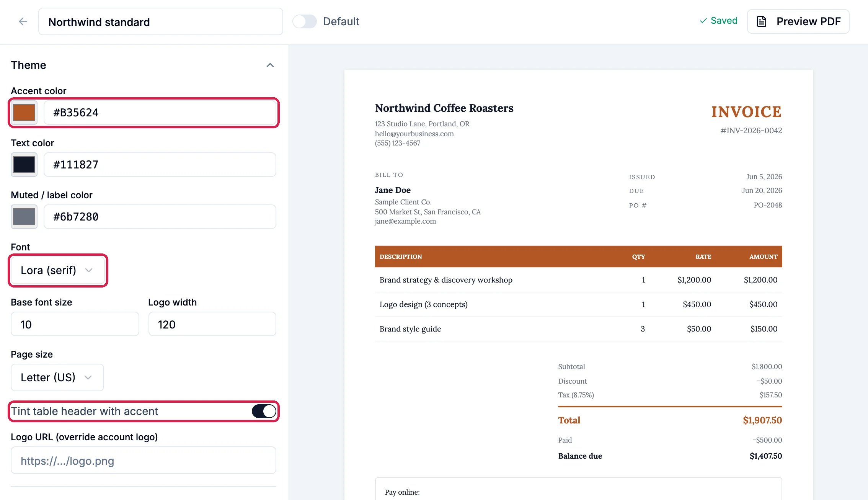Click the AMOUNT column header
The width and height of the screenshot is (868, 500).
pyautogui.click(x=763, y=257)
